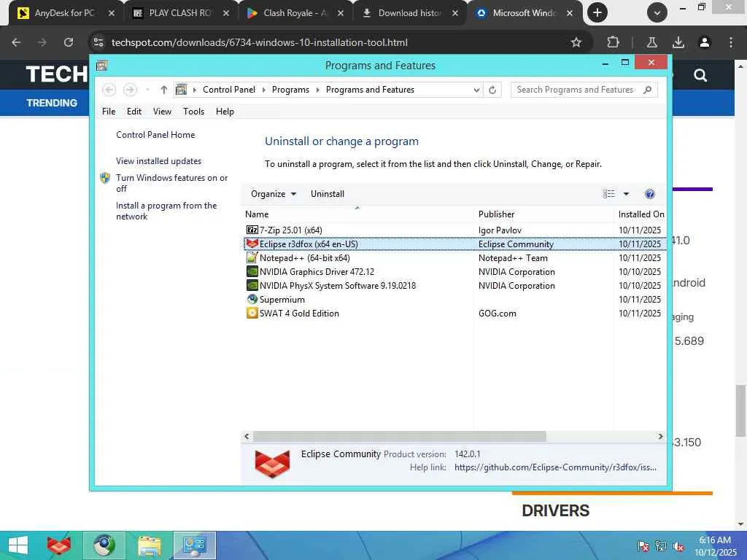Click the view layout icon
The width and height of the screenshot is (747, 560).
coord(609,194)
